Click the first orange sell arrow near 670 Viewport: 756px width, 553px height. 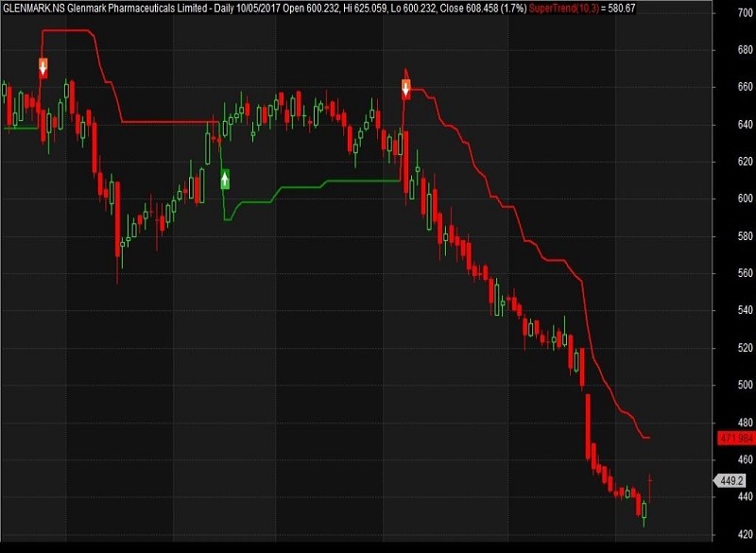[43, 68]
